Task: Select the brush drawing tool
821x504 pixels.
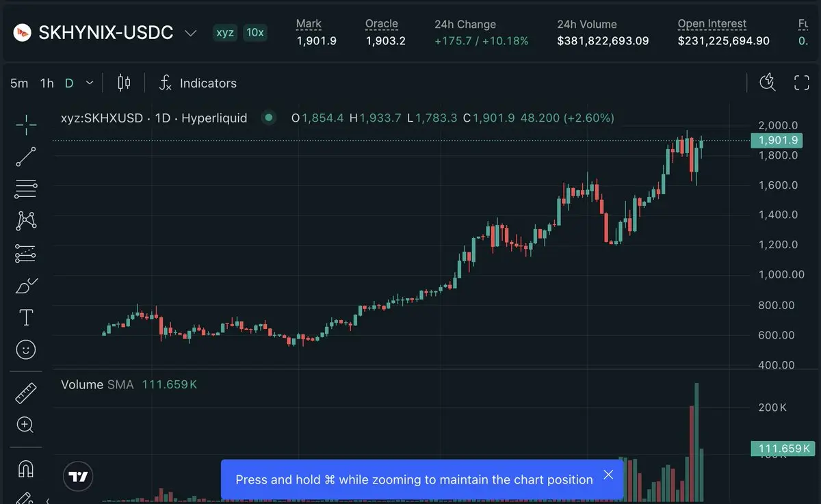Action: [26, 285]
